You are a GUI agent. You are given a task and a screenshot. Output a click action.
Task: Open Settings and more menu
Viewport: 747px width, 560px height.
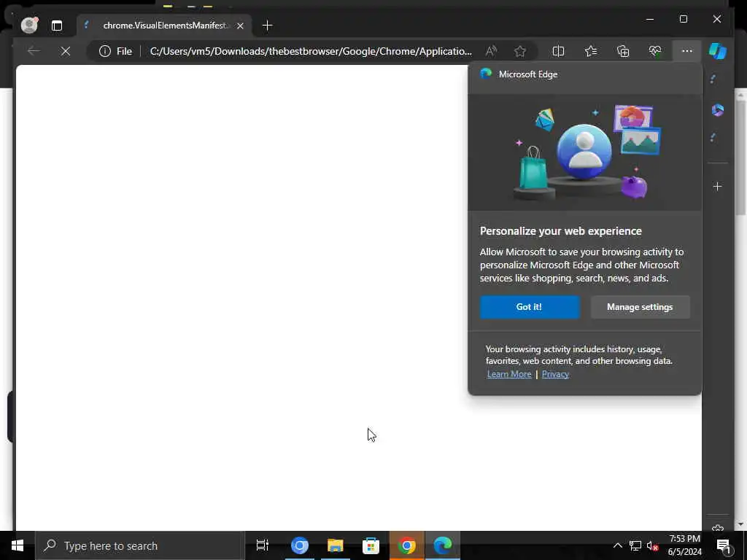(686, 51)
